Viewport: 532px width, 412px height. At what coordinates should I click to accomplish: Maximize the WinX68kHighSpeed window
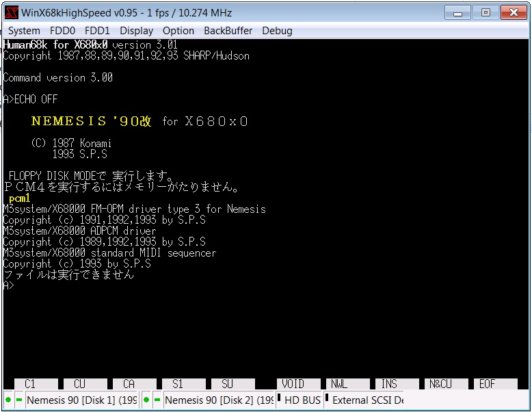tap(486, 12)
